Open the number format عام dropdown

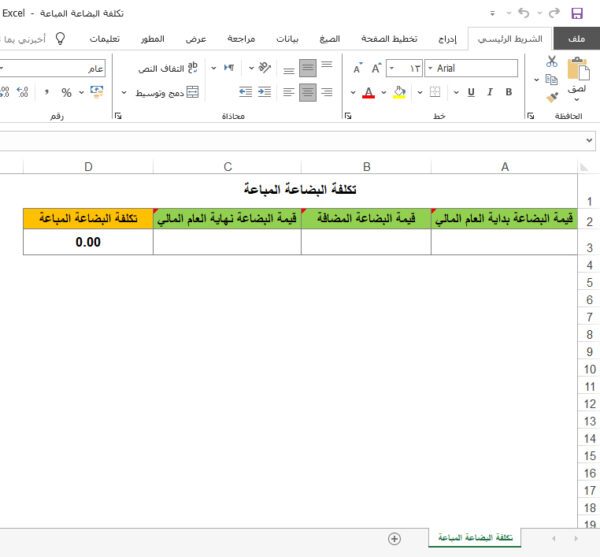pyautogui.click(x=2, y=68)
